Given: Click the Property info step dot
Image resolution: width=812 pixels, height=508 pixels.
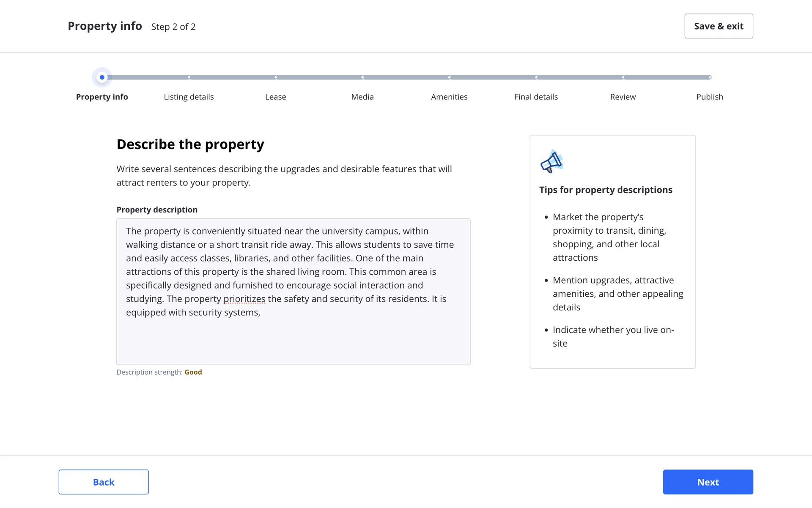Looking at the screenshot, I should (x=102, y=77).
